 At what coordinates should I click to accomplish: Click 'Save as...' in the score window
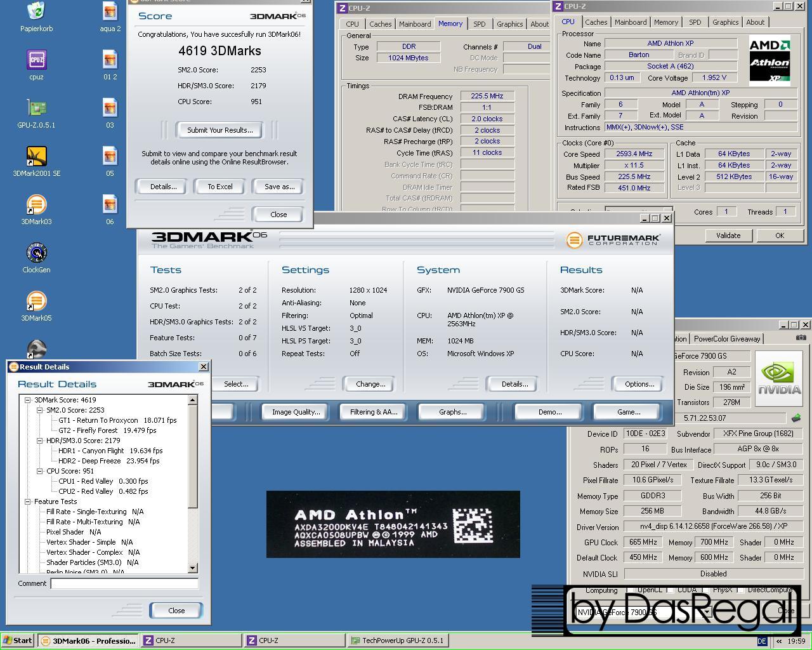279,187
